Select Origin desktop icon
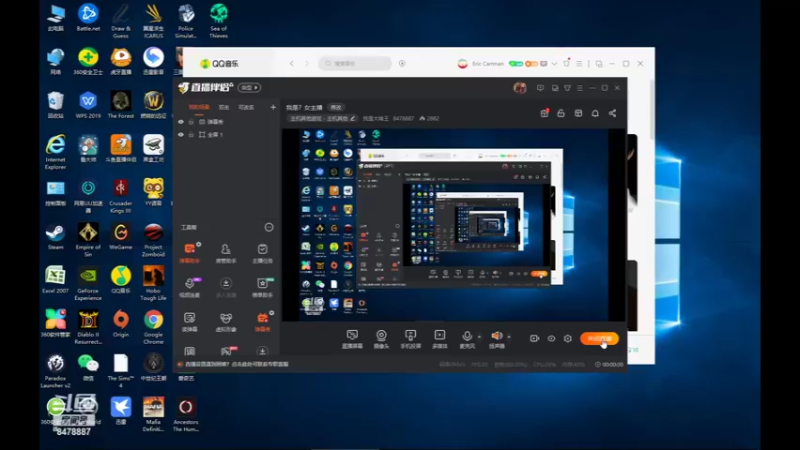Viewport: 800px width, 450px height. coord(121,324)
